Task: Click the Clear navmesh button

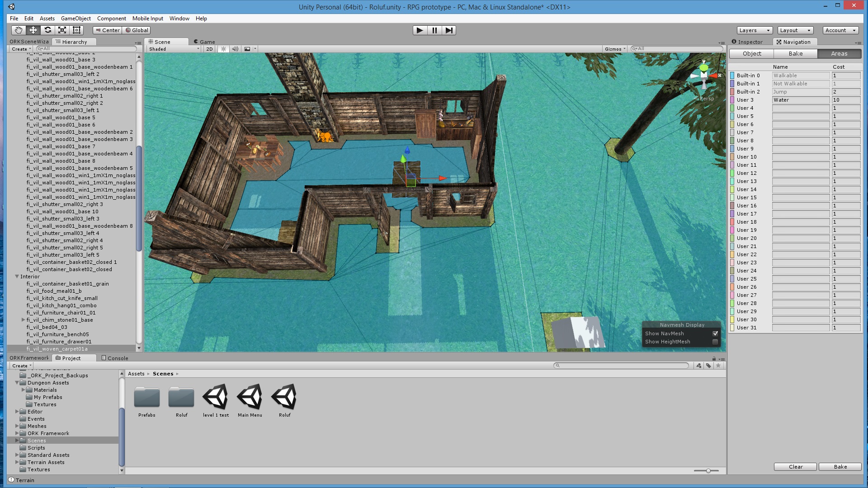Action: [795, 467]
